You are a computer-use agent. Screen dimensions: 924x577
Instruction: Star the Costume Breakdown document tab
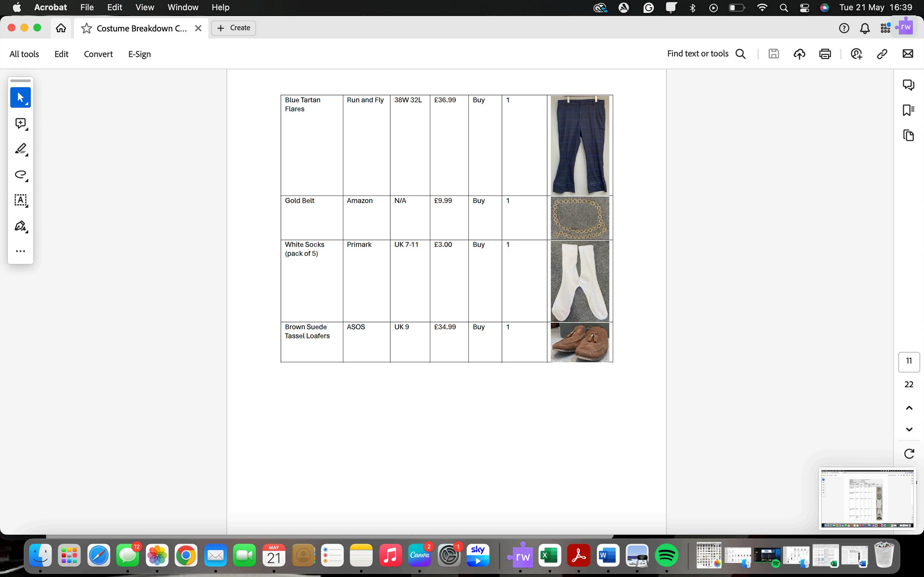[87, 28]
